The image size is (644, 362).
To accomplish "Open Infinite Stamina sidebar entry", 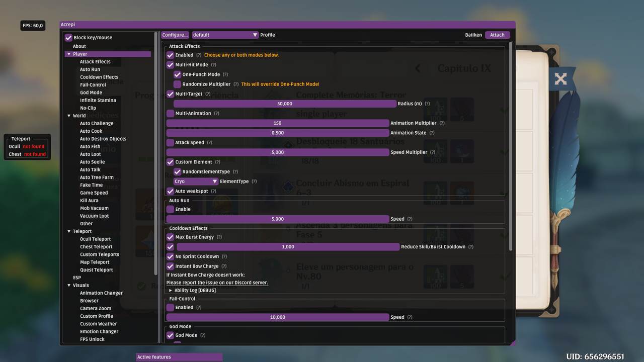I will (98, 101).
